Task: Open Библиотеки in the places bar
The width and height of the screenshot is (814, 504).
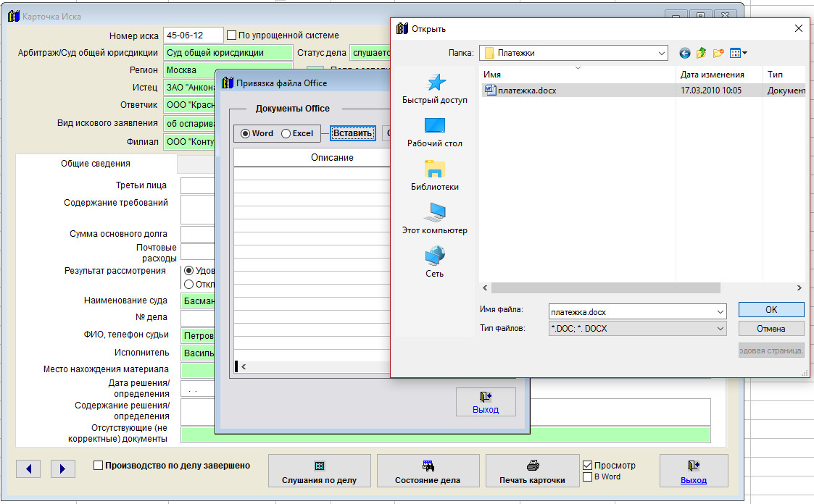Action: coord(434,175)
